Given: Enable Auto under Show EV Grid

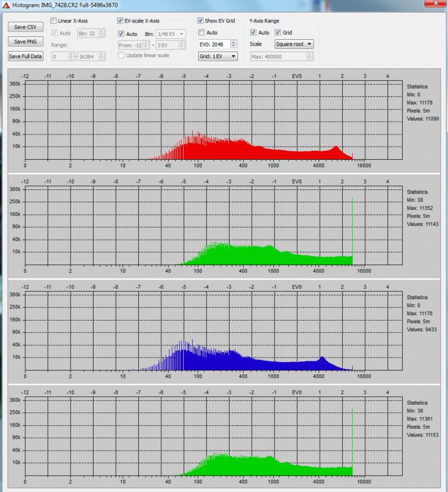Looking at the screenshot, I should [202, 33].
